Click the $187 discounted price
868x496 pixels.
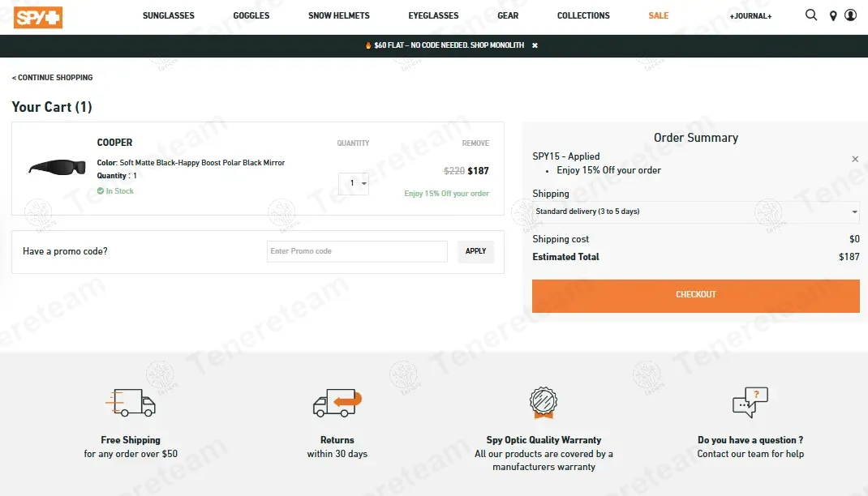479,171
